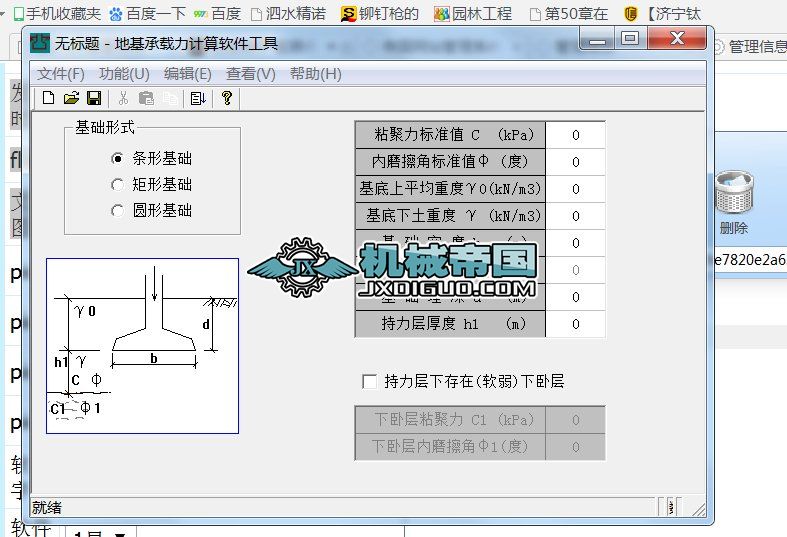Viewport: 787px width, 537px height.
Task: Click the 就绪 status bar text
Action: [x=47, y=507]
